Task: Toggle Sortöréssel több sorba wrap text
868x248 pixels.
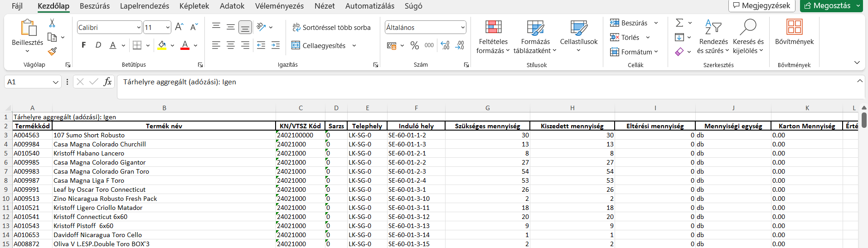Action: pyautogui.click(x=331, y=27)
